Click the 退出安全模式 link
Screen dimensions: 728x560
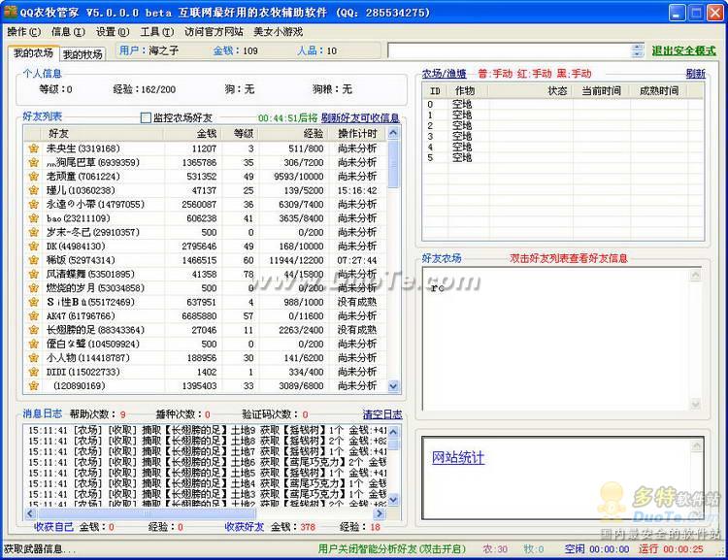click(683, 50)
